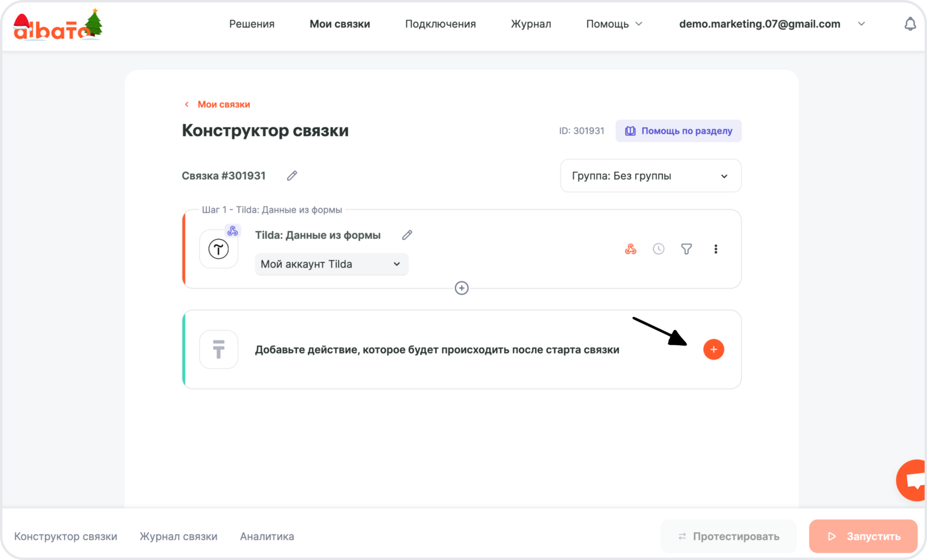
Task: Click pencil next to Tilda: Данные из формы
Action: 407,235
